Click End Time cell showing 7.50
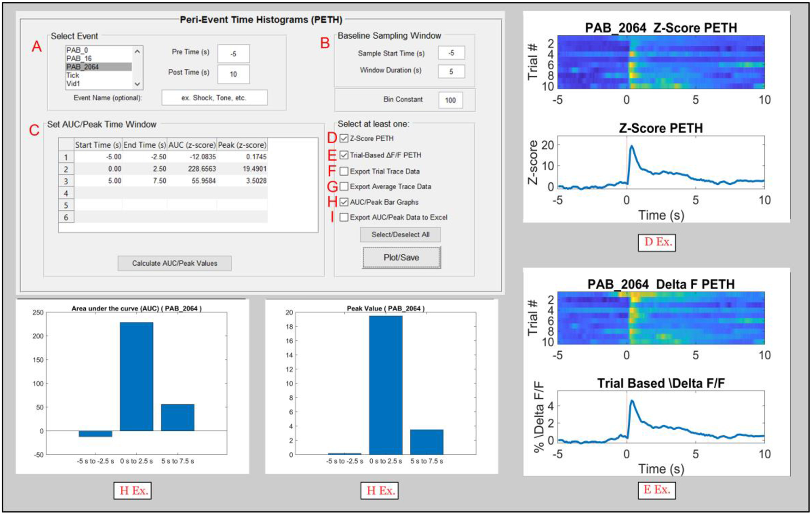The width and height of the screenshot is (812, 515). 145,181
